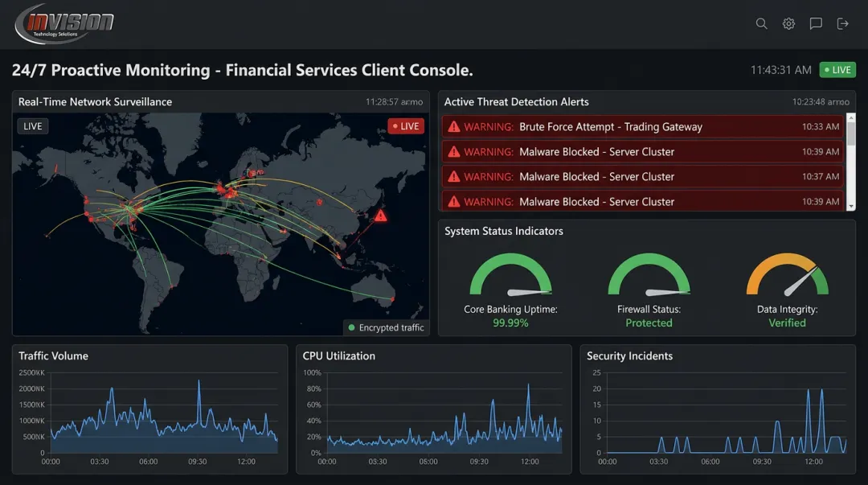Click the highest peak in CPU Utilization chart
The width and height of the screenshot is (868, 485).
tap(528, 386)
